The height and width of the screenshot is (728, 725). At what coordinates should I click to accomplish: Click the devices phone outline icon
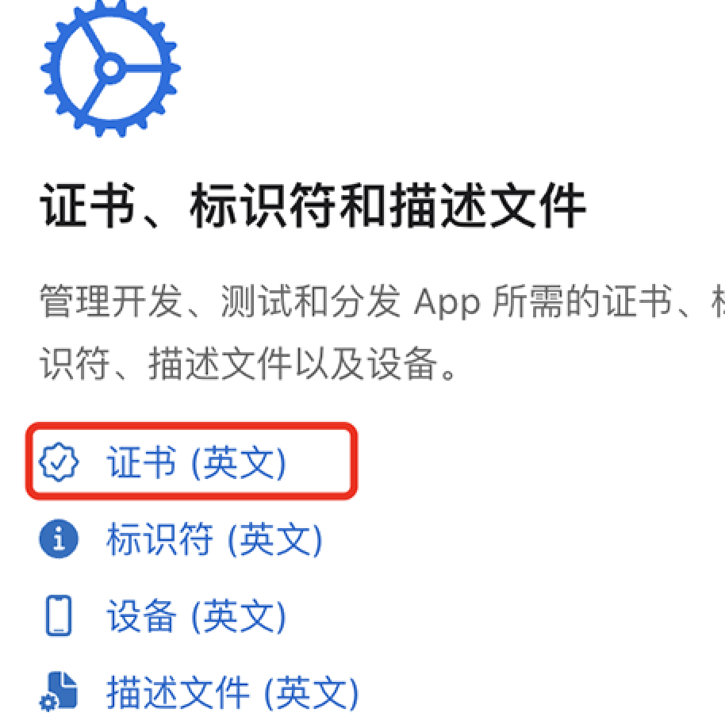point(59,615)
